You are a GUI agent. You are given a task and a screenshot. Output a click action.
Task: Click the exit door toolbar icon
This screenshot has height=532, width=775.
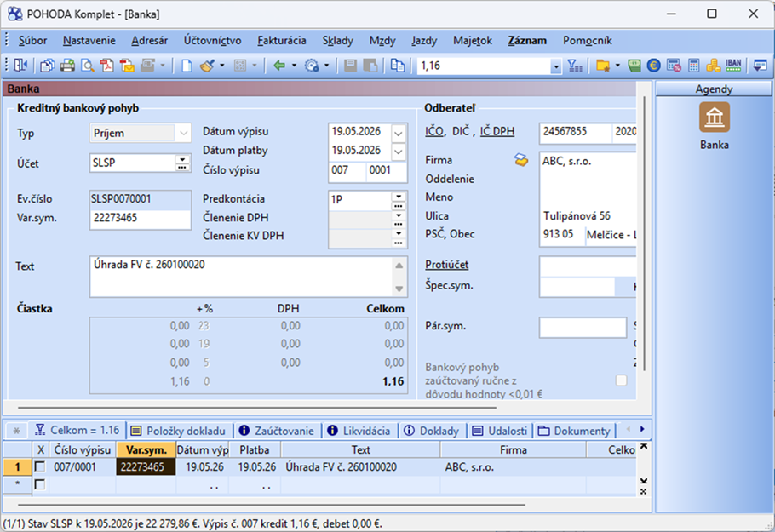[20, 66]
